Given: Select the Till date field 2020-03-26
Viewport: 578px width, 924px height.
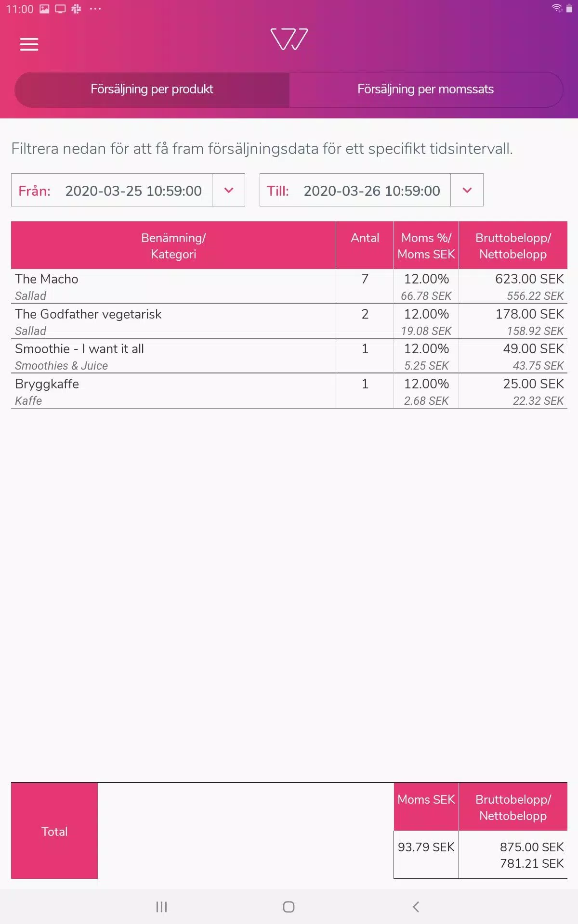Looking at the screenshot, I should point(355,190).
